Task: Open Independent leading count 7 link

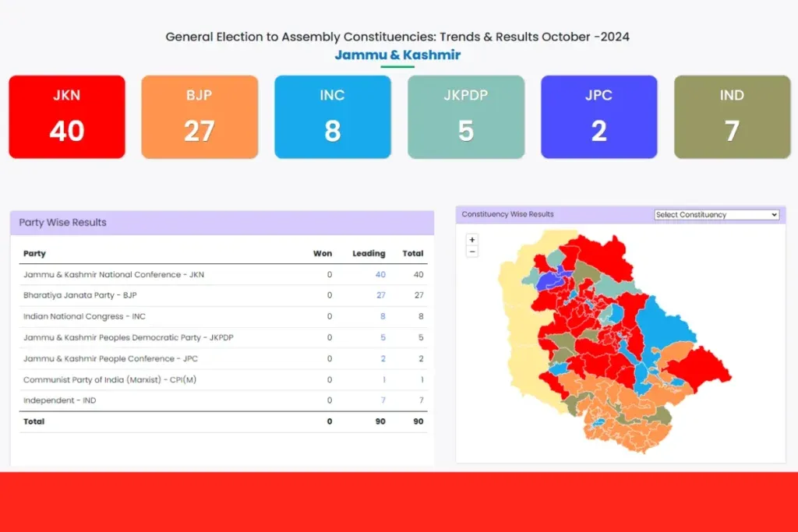Action: tap(383, 400)
